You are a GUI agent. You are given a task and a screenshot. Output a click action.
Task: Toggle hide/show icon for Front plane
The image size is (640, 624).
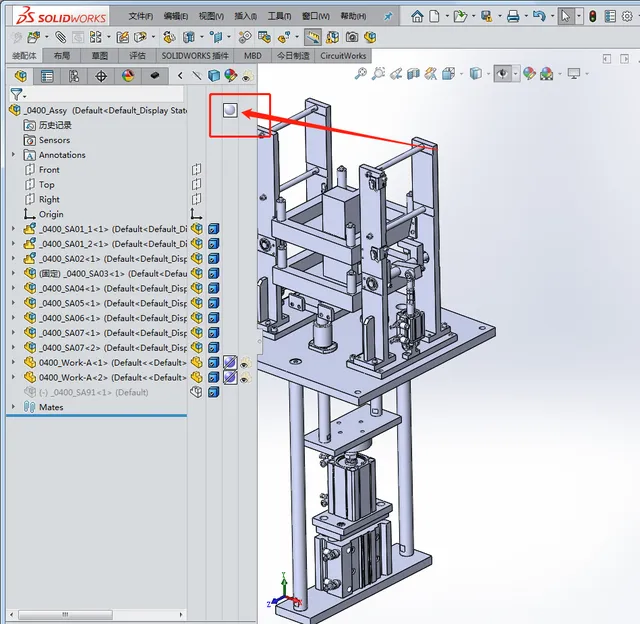(196, 169)
